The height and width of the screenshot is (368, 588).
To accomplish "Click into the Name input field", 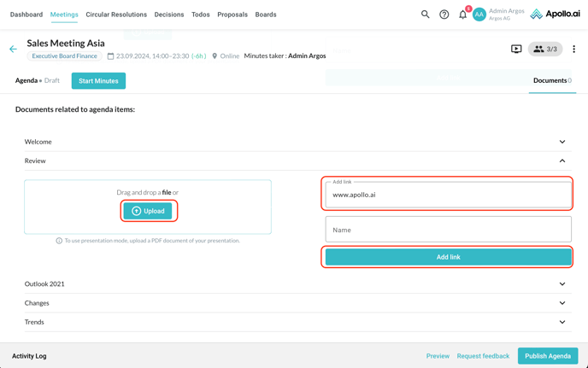I will click(448, 230).
